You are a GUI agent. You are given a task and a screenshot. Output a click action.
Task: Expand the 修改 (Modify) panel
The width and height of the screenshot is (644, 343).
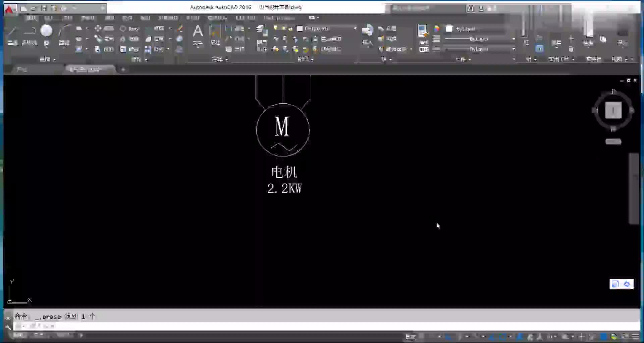[140, 59]
